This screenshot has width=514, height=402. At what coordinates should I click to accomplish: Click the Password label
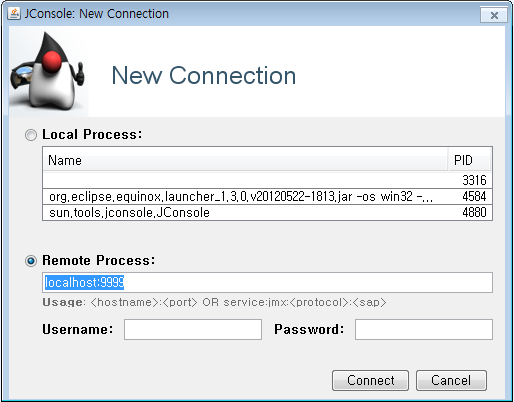pyautogui.click(x=309, y=330)
